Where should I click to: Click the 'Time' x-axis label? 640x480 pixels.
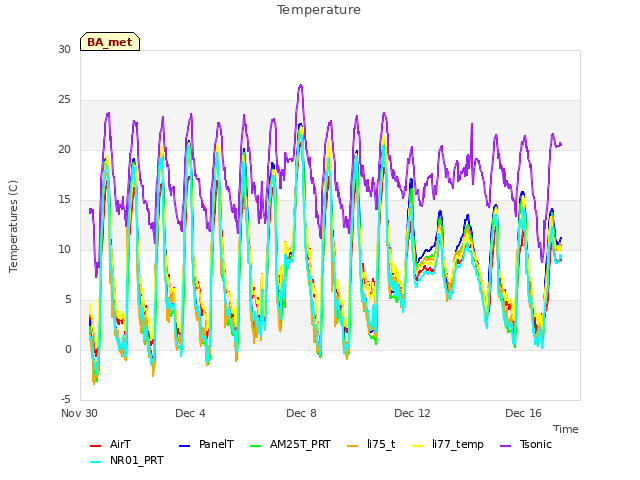point(565,429)
